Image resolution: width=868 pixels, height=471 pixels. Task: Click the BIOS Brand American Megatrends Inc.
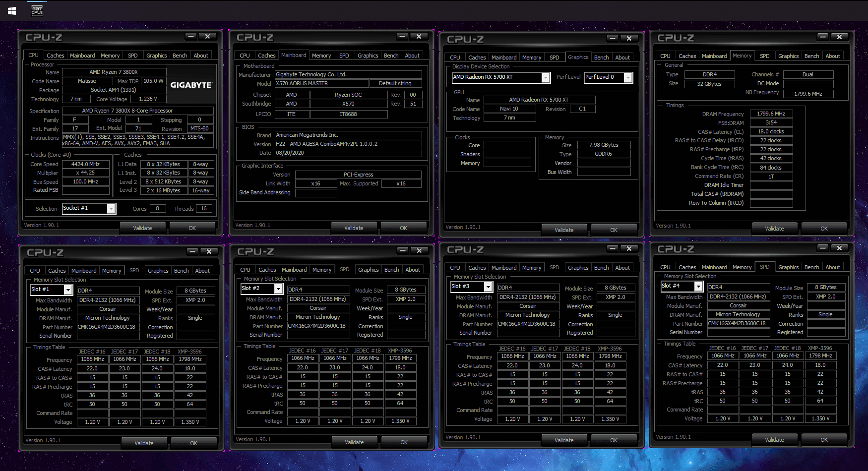(349, 135)
